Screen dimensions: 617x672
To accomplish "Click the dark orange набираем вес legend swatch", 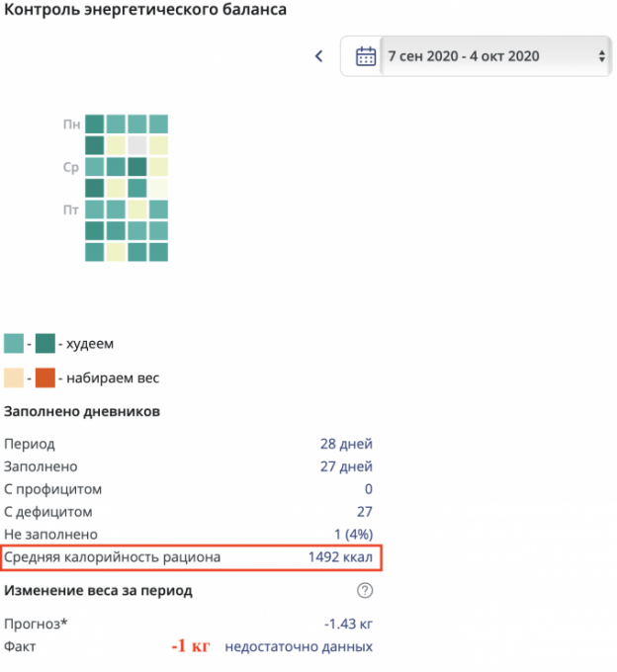I will [x=44, y=378].
